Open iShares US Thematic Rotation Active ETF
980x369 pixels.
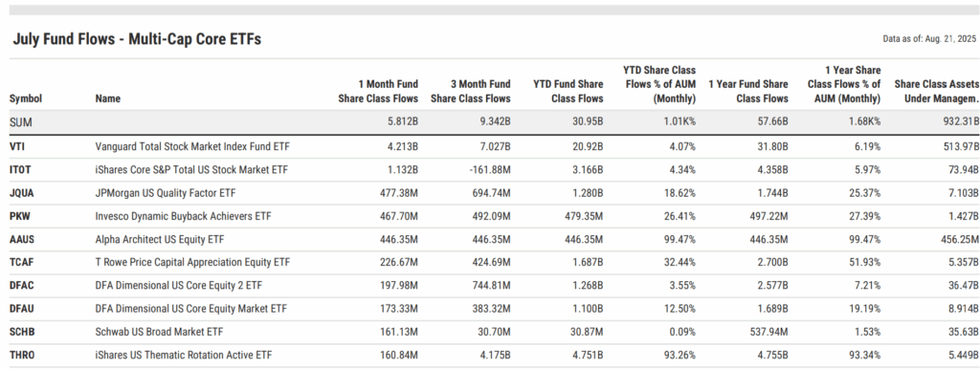pyautogui.click(x=183, y=355)
